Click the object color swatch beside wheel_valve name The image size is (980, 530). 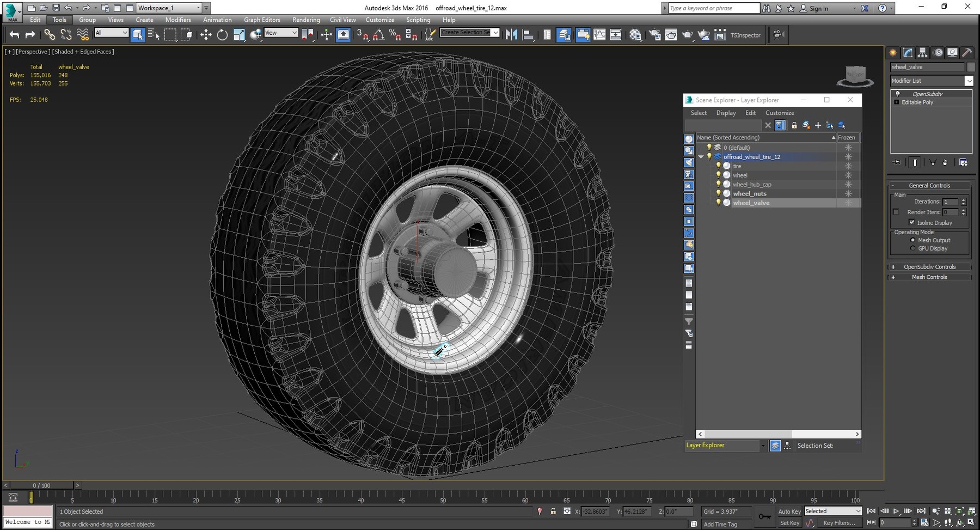click(x=971, y=67)
